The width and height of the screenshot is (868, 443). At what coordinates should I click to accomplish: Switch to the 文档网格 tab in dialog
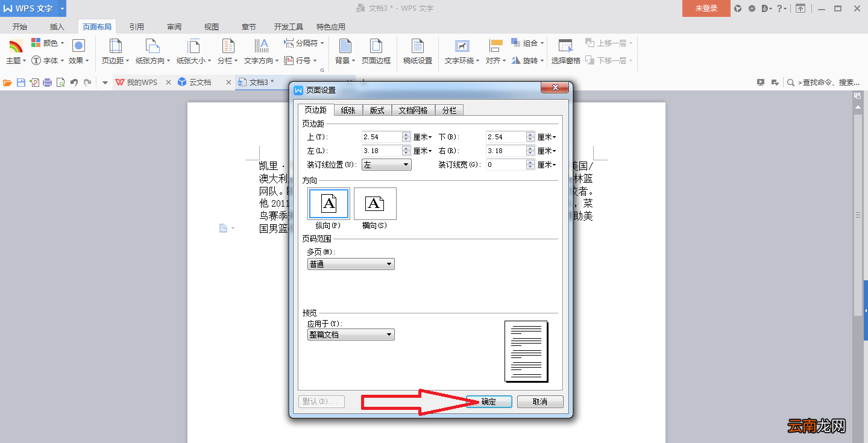click(414, 110)
